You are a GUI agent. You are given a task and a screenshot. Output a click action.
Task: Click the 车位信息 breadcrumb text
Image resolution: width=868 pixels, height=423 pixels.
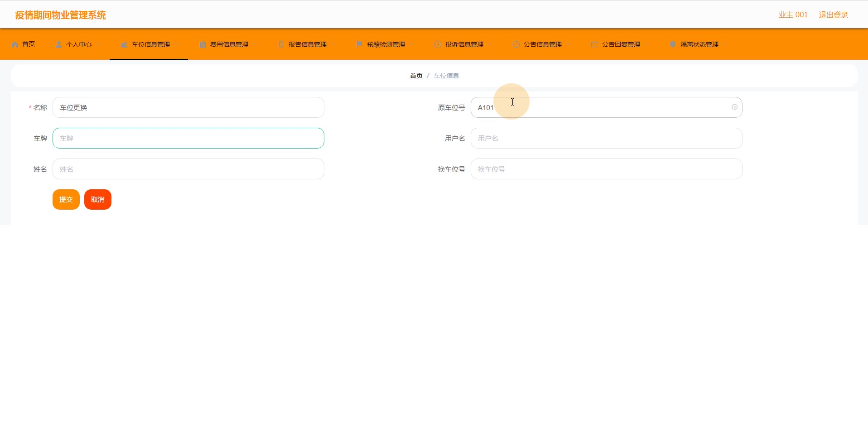pyautogui.click(x=446, y=76)
